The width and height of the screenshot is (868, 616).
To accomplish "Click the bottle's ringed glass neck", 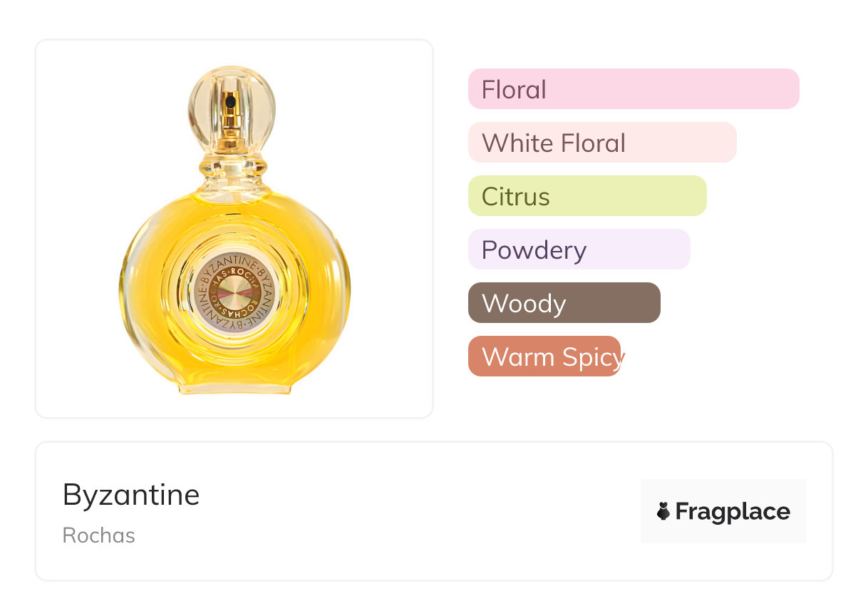I will (x=232, y=168).
